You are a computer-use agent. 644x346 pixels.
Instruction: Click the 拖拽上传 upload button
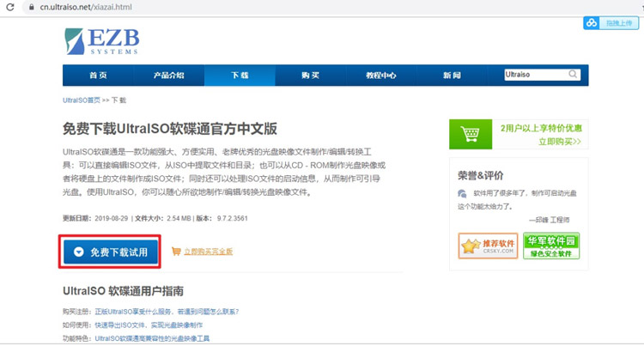click(619, 23)
